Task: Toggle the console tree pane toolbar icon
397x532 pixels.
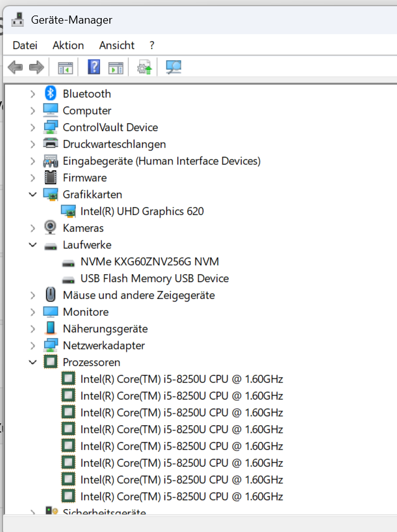Action: pyautogui.click(x=65, y=67)
